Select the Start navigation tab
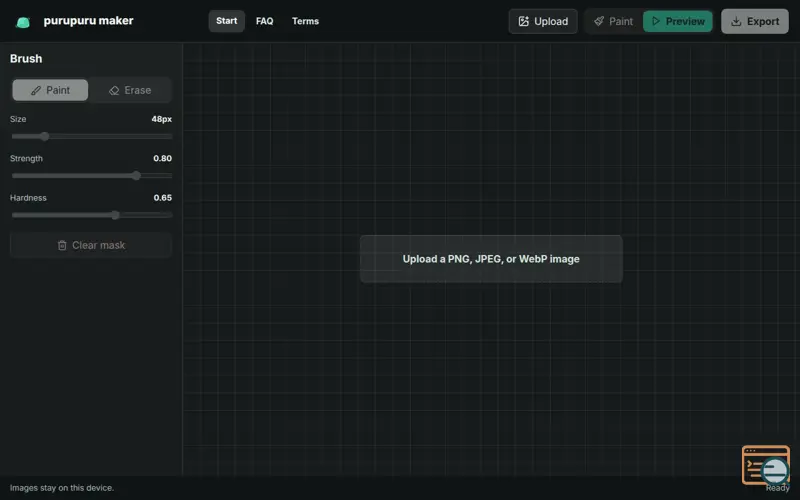The height and width of the screenshot is (500, 800). click(227, 21)
